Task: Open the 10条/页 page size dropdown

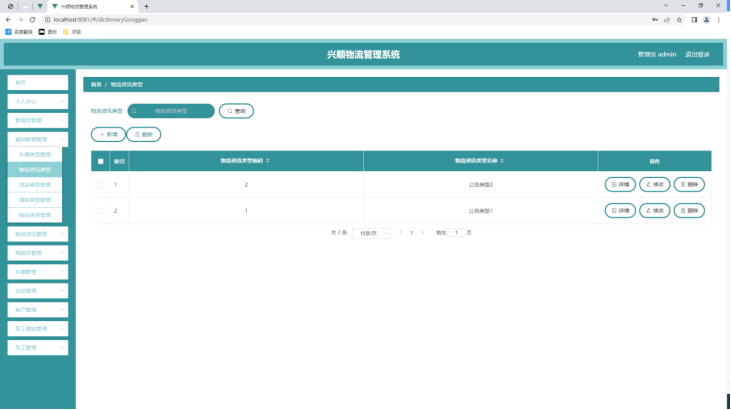Action: (372, 233)
